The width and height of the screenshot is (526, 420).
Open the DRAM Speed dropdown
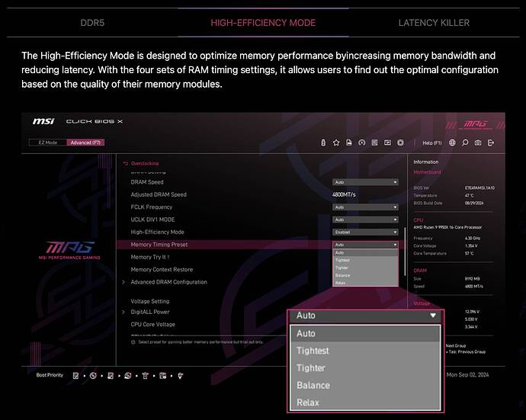click(365, 182)
